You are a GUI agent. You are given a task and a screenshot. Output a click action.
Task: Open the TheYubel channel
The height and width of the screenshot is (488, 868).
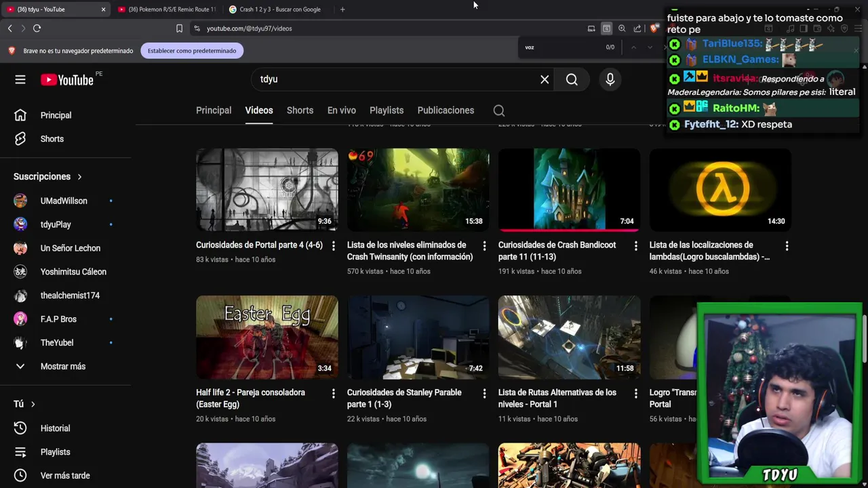(57, 343)
